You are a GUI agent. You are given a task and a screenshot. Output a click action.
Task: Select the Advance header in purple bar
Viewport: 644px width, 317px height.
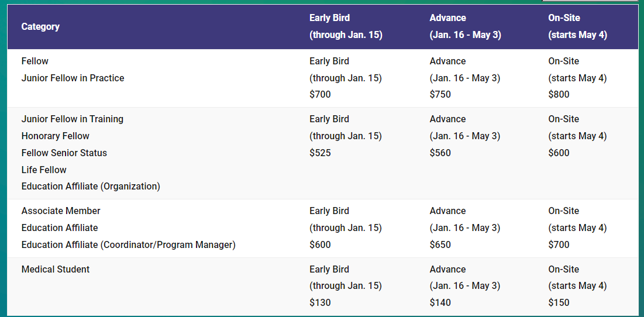[447, 18]
